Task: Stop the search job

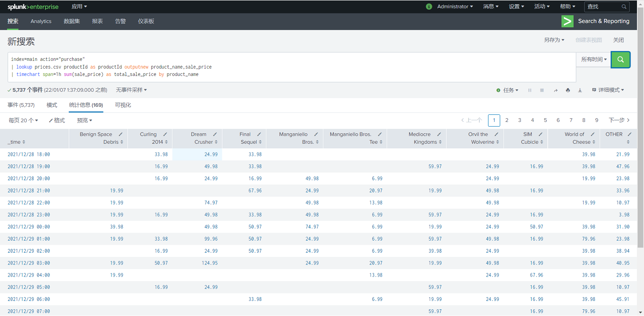Action: (x=541, y=90)
